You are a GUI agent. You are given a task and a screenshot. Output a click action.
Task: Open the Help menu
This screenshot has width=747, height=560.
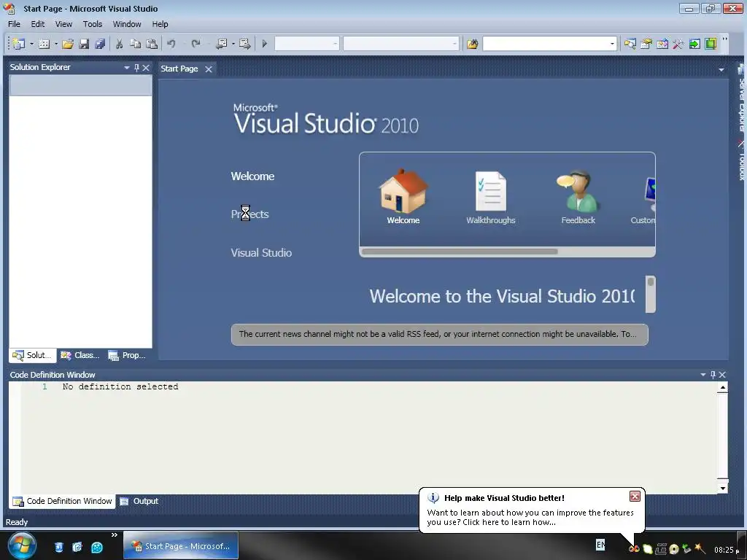click(x=160, y=24)
